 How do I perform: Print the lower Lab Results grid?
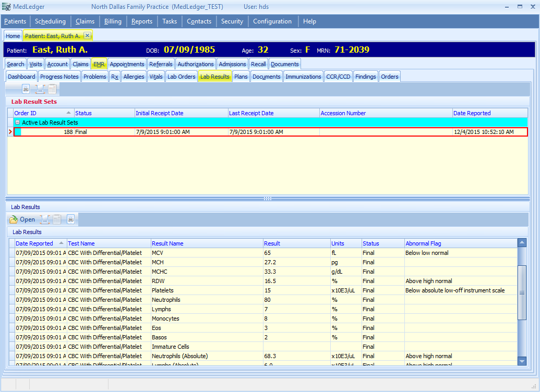pos(70,219)
